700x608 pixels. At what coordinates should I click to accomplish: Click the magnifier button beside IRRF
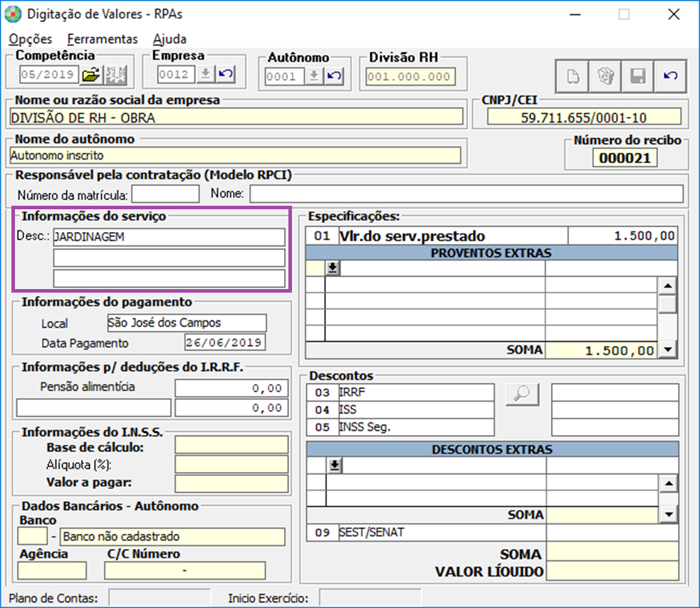pos(523,394)
